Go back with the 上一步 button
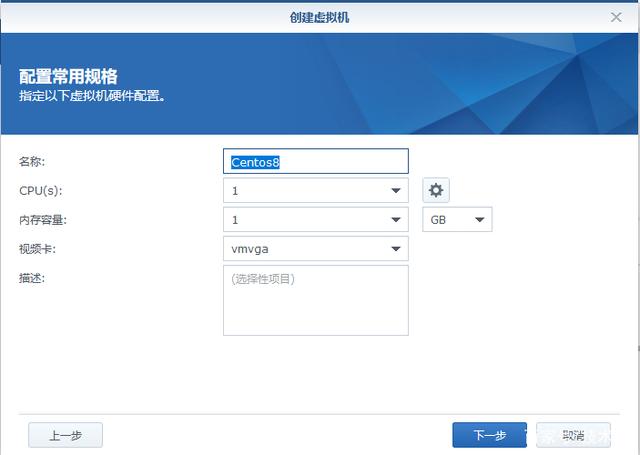Image resolution: width=640 pixels, height=455 pixels. 65,435
